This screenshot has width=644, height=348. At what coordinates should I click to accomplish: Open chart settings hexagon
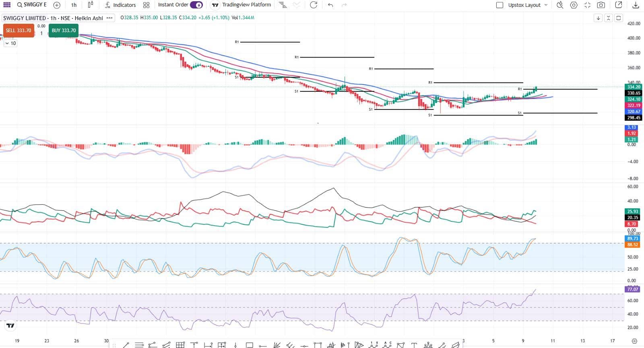coord(574,5)
